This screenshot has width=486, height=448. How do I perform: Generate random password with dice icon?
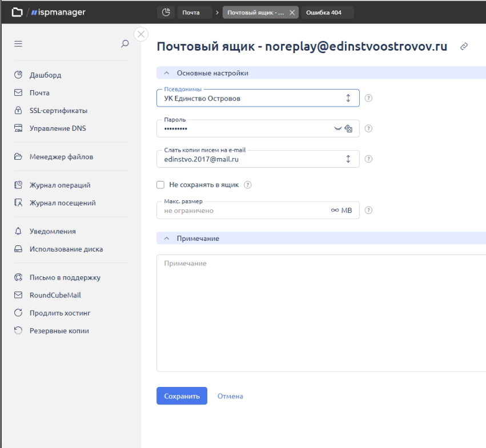click(x=348, y=128)
